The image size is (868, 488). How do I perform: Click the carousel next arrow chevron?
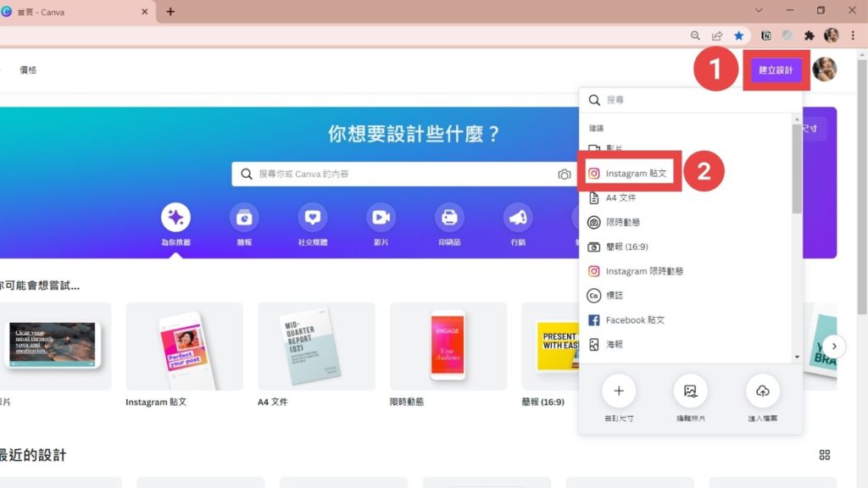point(834,347)
